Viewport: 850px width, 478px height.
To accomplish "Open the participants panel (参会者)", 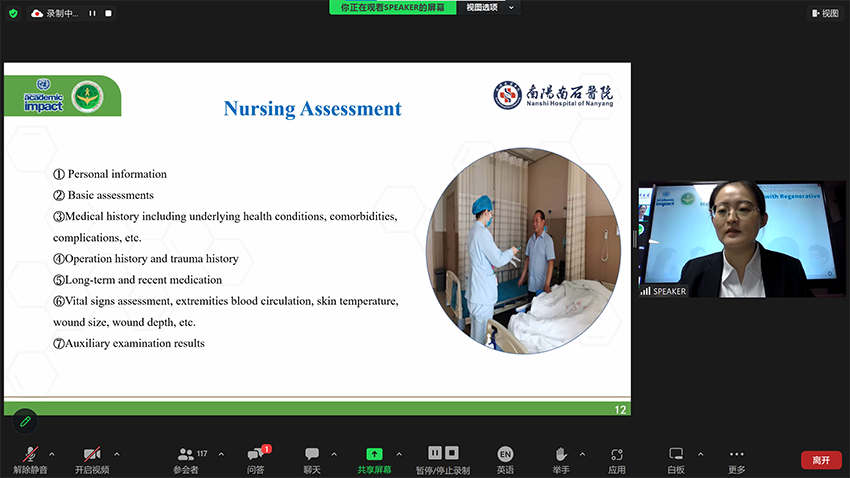I will 186,455.
